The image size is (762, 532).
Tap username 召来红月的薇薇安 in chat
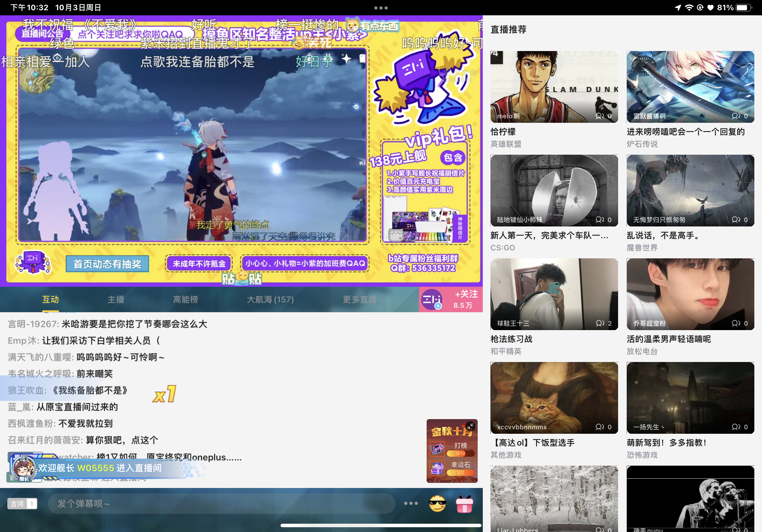45,440
